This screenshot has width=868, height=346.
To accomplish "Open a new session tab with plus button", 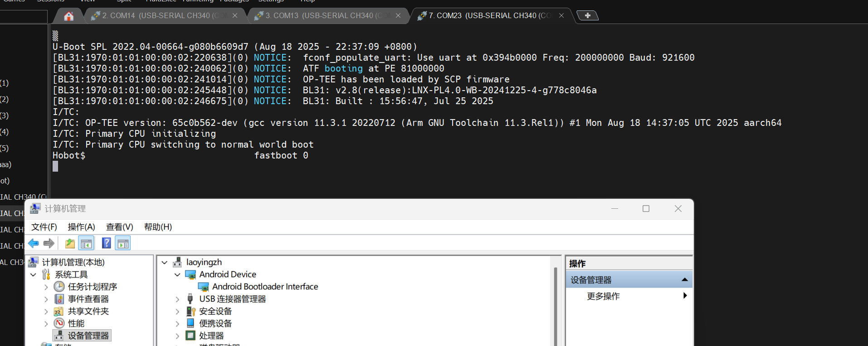I will pos(587,15).
